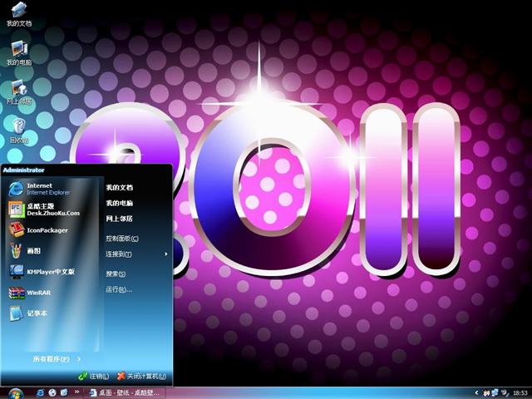The height and width of the screenshot is (399, 532).
Task: Expand quick launch overflow chevron
Action: 76,392
